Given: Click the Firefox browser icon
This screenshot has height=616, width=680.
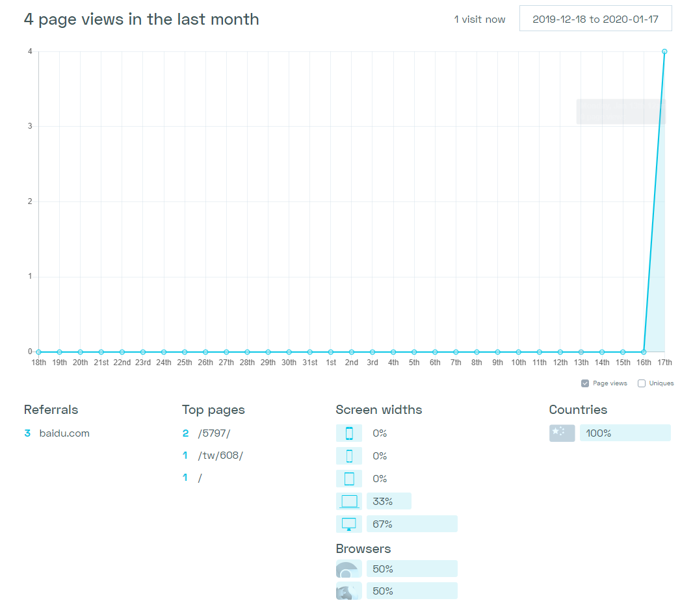Looking at the screenshot, I should 349,591.
